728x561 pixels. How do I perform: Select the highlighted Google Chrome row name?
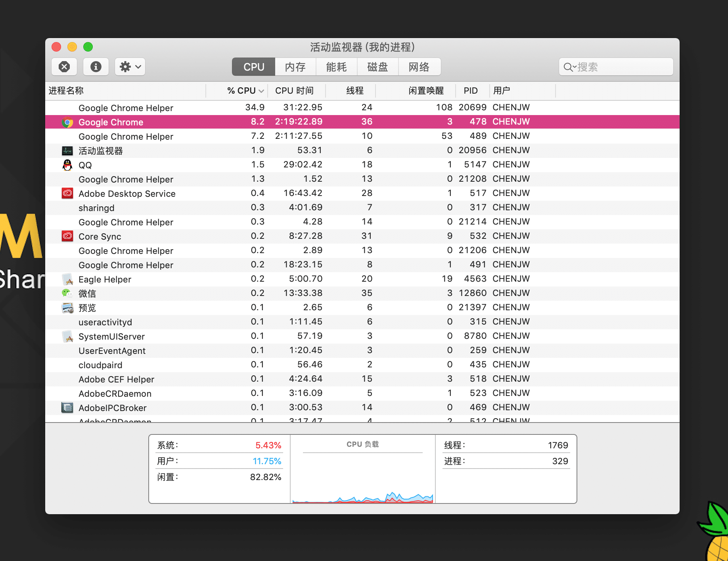(111, 122)
